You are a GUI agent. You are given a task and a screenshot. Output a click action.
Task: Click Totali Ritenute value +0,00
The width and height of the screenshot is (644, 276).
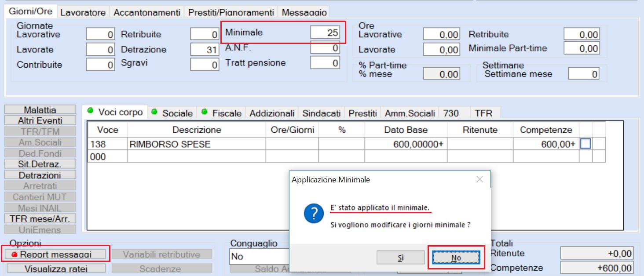click(x=597, y=253)
